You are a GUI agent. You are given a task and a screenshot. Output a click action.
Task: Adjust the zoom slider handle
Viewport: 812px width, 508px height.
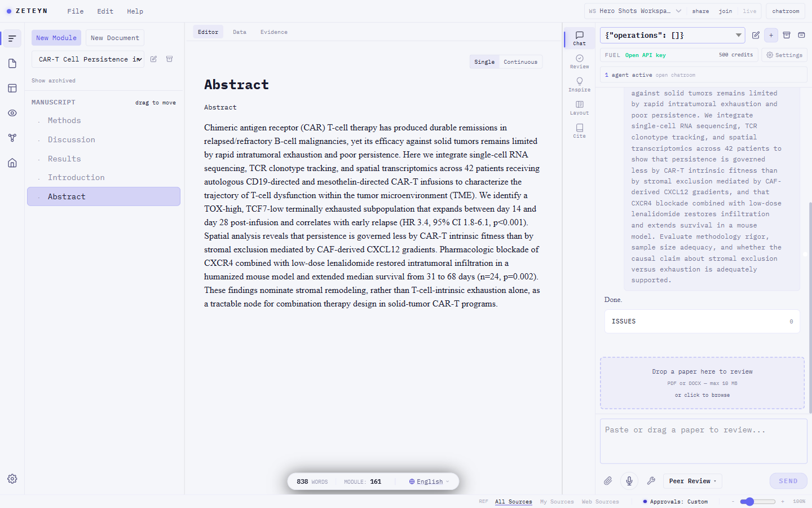(749, 502)
